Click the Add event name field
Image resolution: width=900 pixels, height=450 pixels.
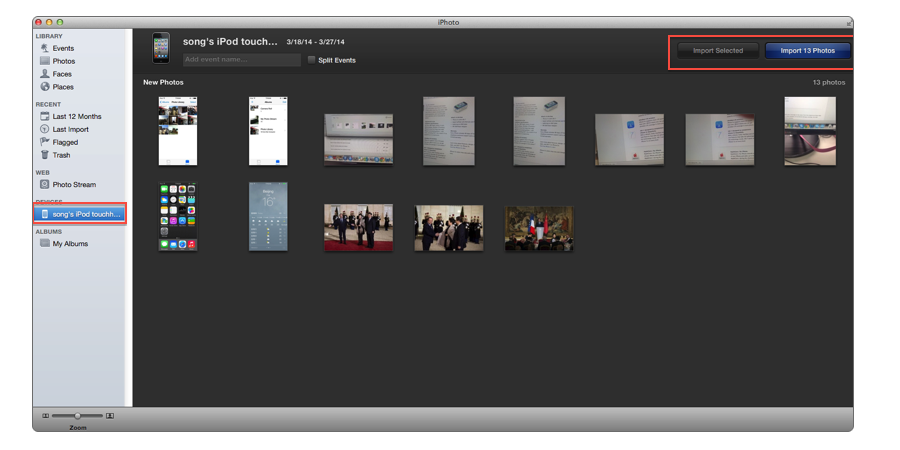tap(242, 60)
